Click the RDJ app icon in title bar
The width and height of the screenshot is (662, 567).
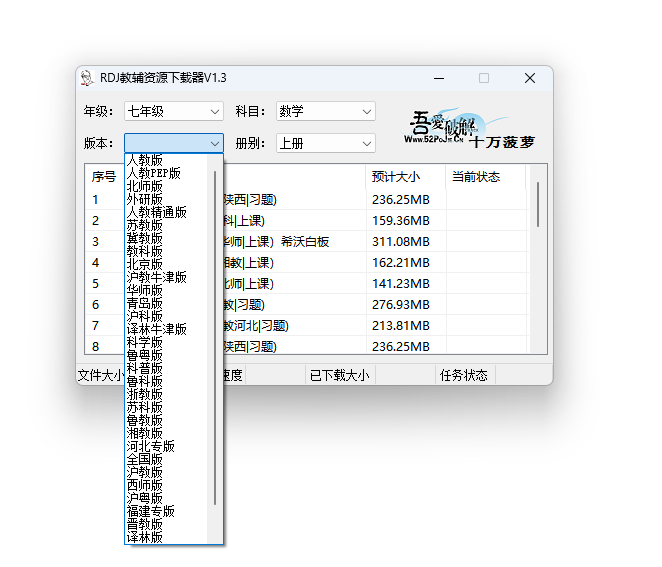88,78
